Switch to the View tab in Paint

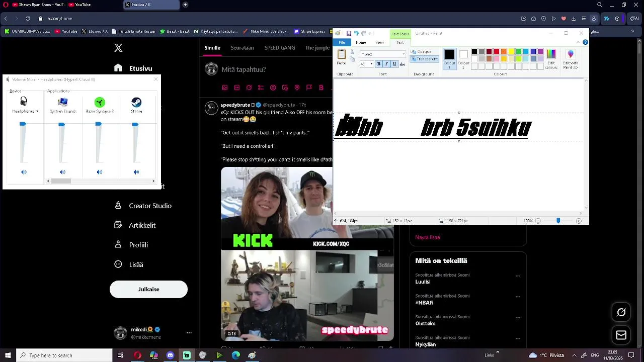(380, 42)
